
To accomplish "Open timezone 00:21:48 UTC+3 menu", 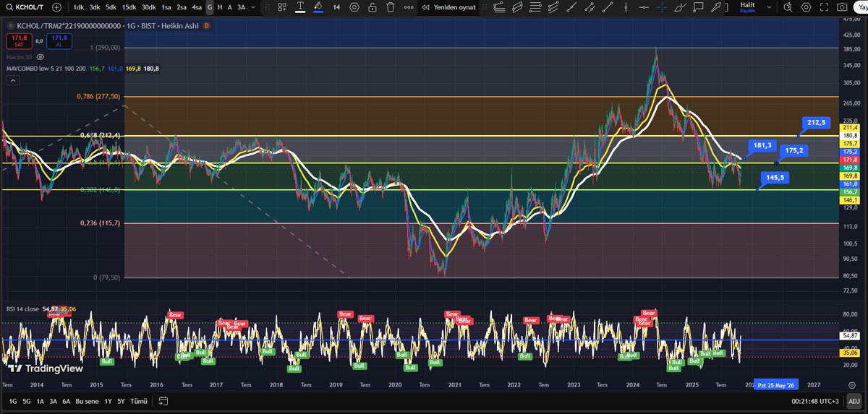I will [814, 401].
